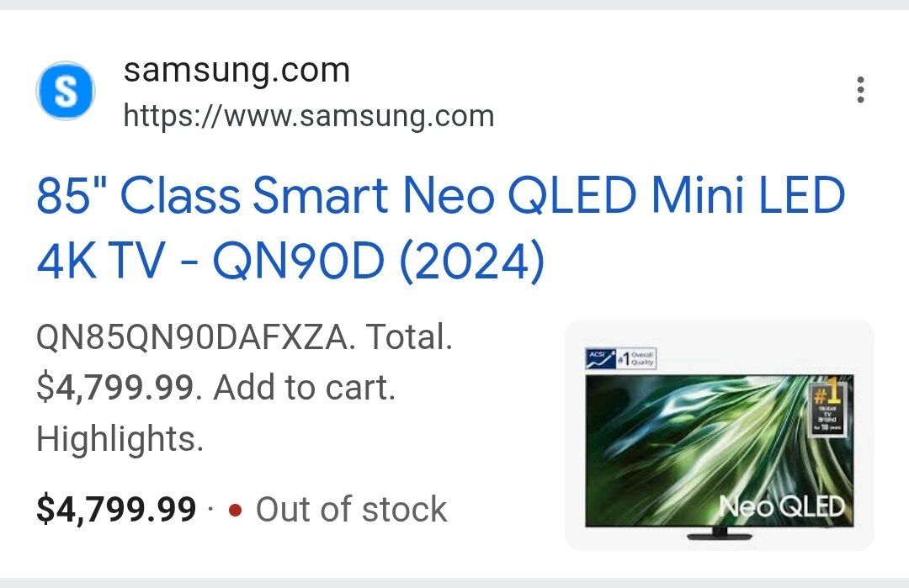Open the three-dot more options menu
Viewport: 909px width, 588px height.
[x=859, y=90]
